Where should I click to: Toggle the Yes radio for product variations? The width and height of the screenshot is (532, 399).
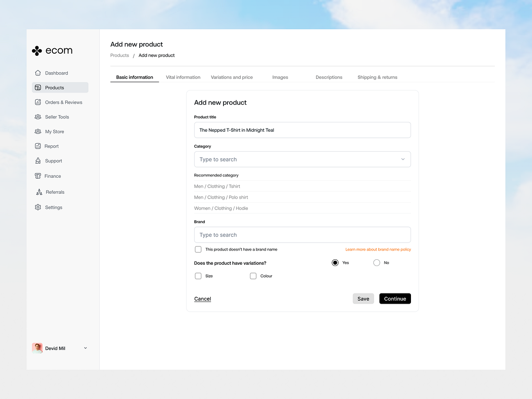coord(335,262)
